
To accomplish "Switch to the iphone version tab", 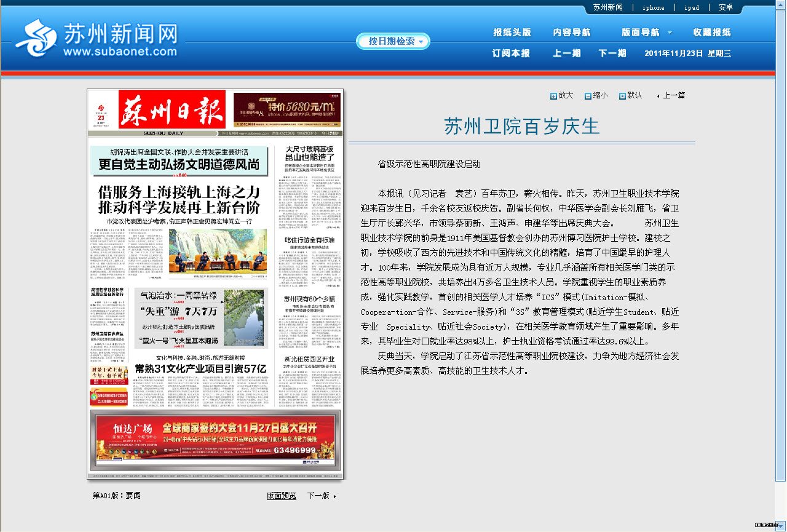I will (654, 7).
